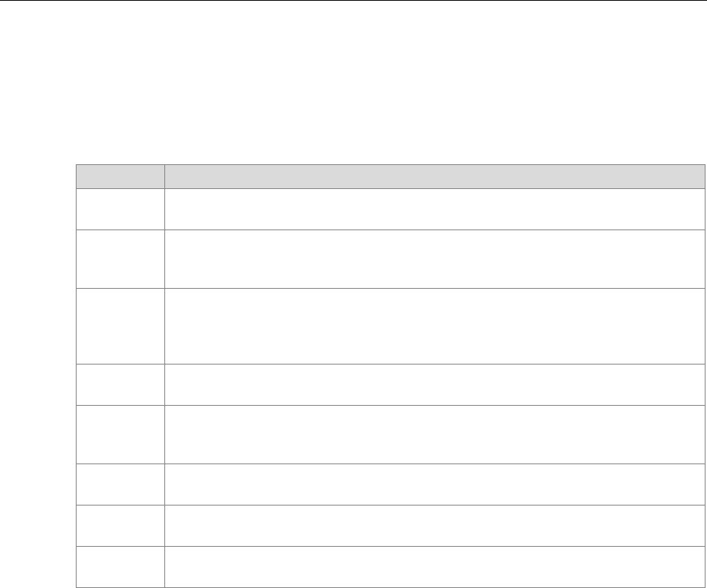The height and width of the screenshot is (588, 707).
Task: Click the wide cell of the sixth body row
Action: point(435,484)
